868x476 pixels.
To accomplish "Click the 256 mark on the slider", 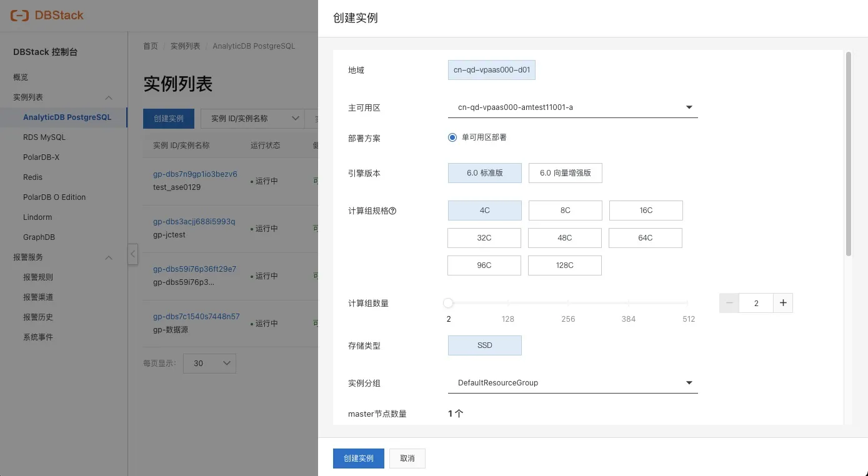I will [568, 319].
